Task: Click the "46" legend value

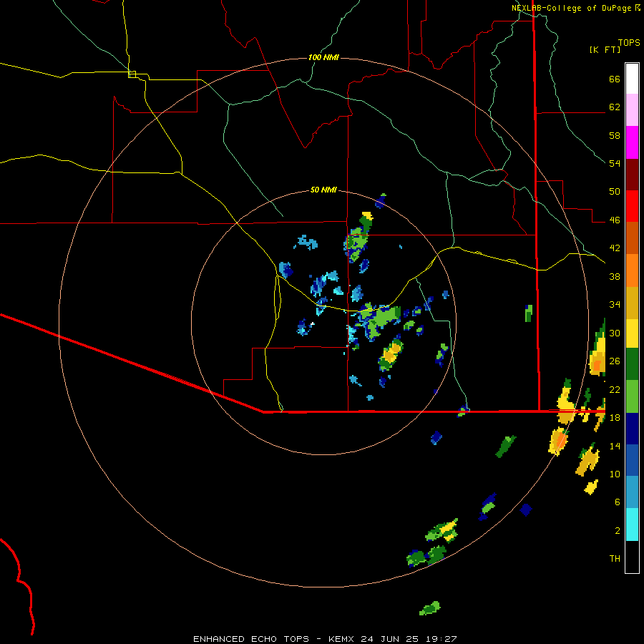Action: [615, 220]
